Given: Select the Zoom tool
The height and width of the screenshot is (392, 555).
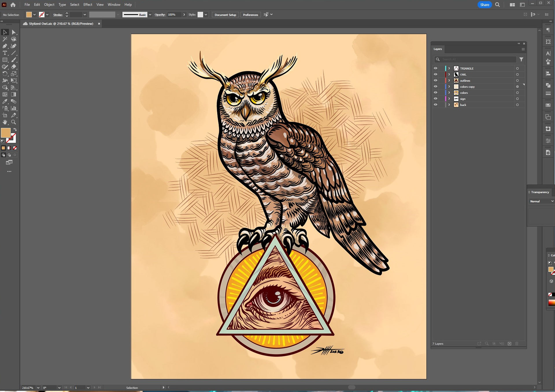Looking at the screenshot, I should point(14,122).
